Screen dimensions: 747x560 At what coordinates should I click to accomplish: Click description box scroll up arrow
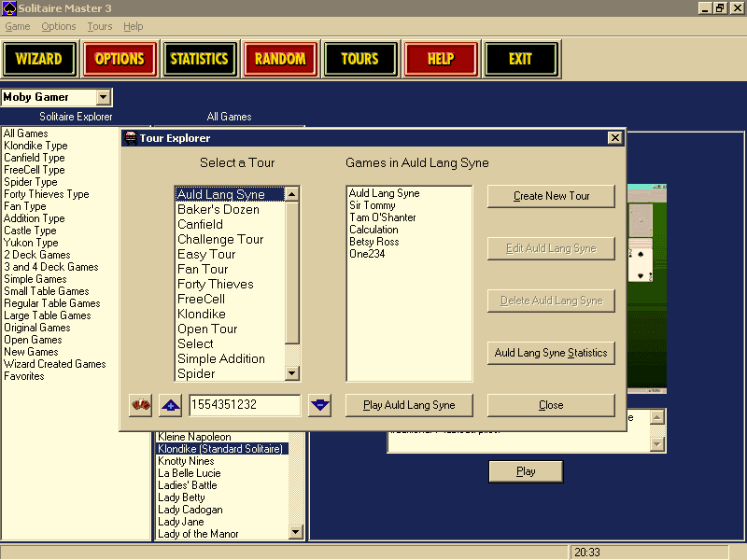[657, 417]
